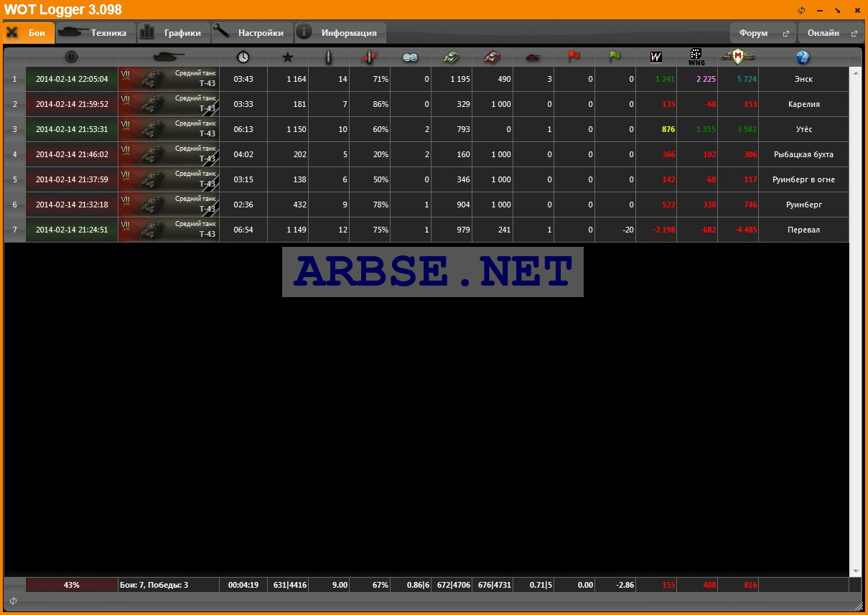Select the battle dated 2014-02-14 21:46:02

click(x=72, y=154)
